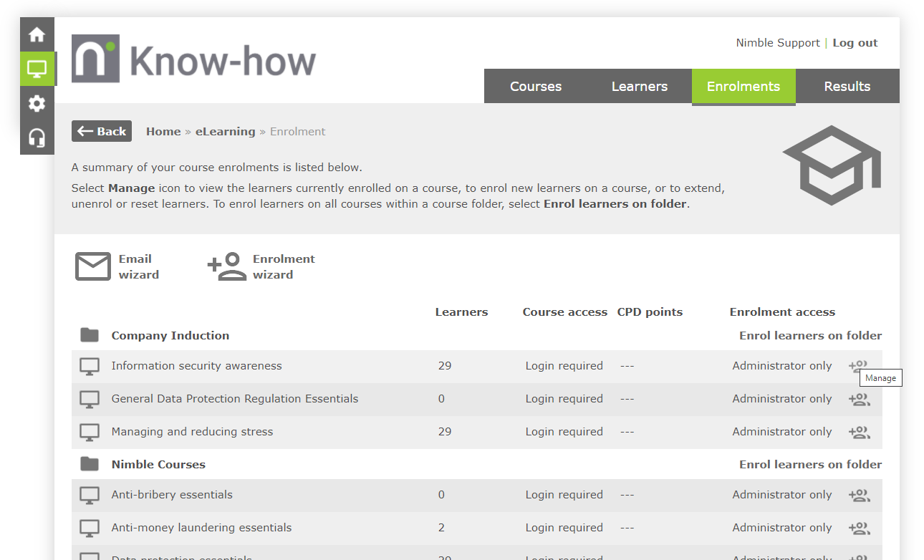924x560 pixels.
Task: Manage enrolments for Information security awareness
Action: tap(859, 365)
